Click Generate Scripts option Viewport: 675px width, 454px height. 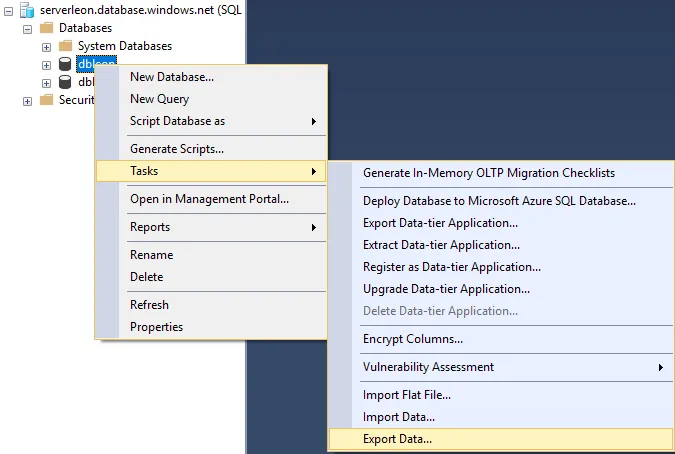pos(176,149)
